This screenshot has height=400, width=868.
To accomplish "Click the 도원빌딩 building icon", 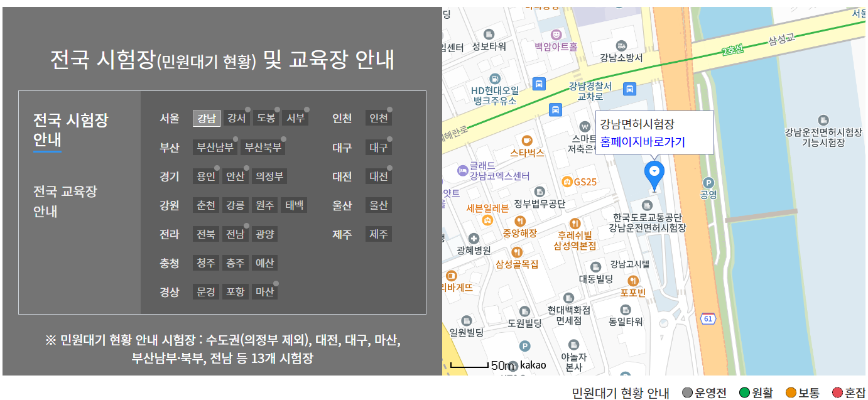I will coord(524,311).
